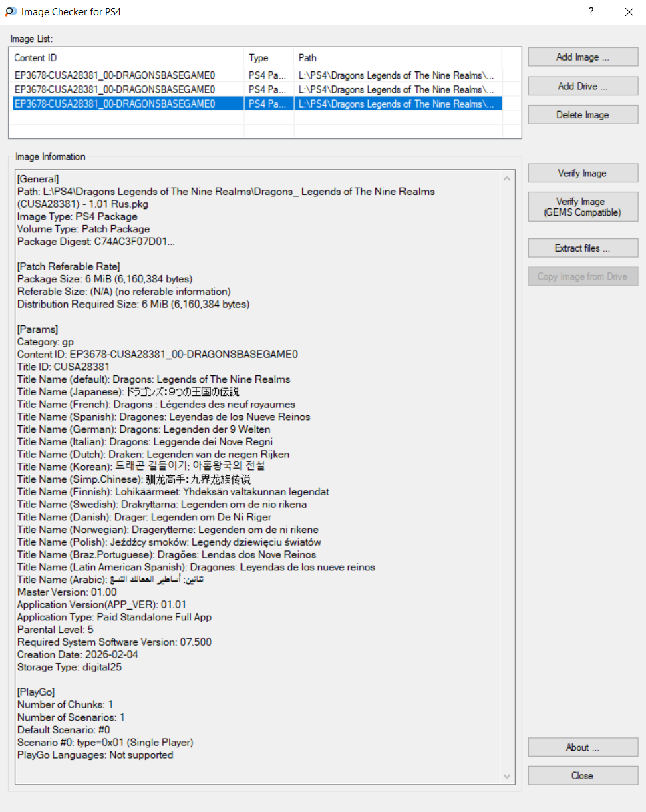Click the Type column header
The width and height of the screenshot is (646, 812).
[268, 58]
